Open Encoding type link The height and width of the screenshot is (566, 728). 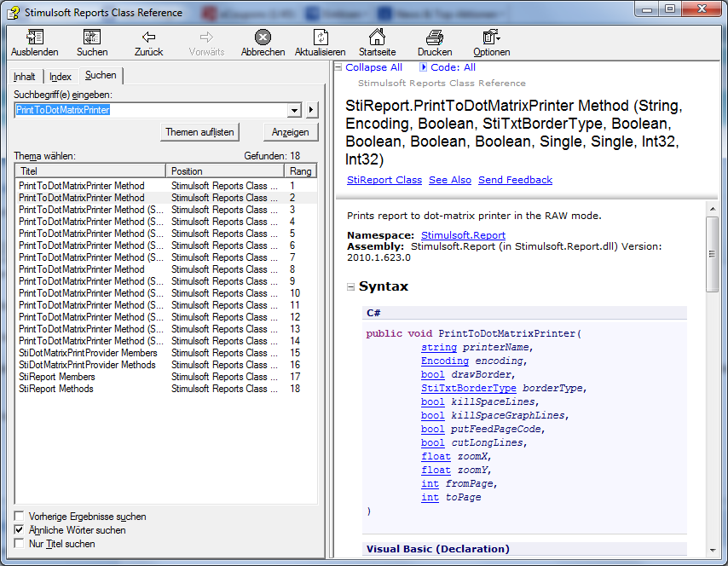pyautogui.click(x=445, y=361)
